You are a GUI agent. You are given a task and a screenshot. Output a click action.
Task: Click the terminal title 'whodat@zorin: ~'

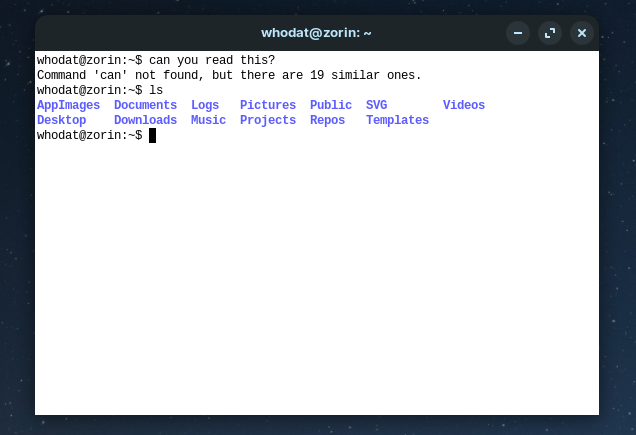(x=316, y=33)
